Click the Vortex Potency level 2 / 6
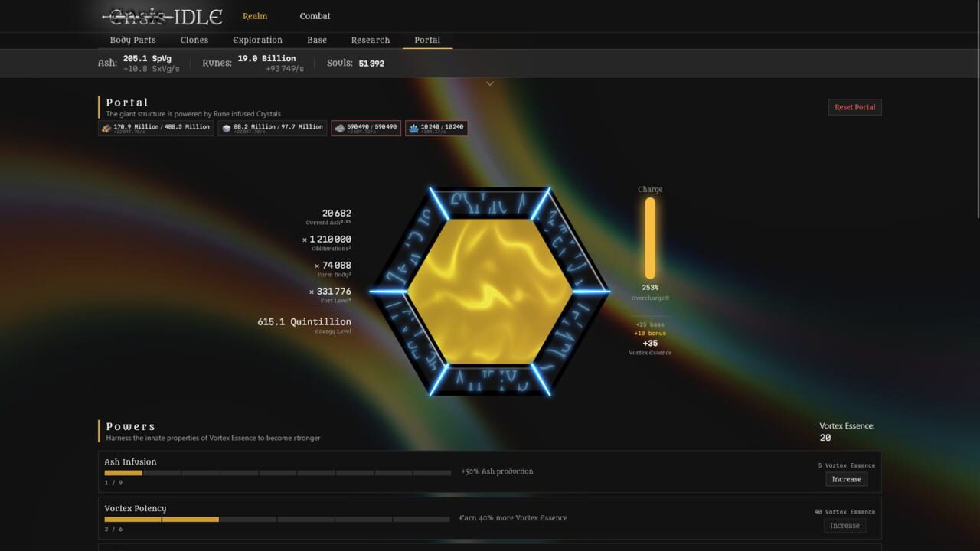980x551 pixels. (113, 530)
